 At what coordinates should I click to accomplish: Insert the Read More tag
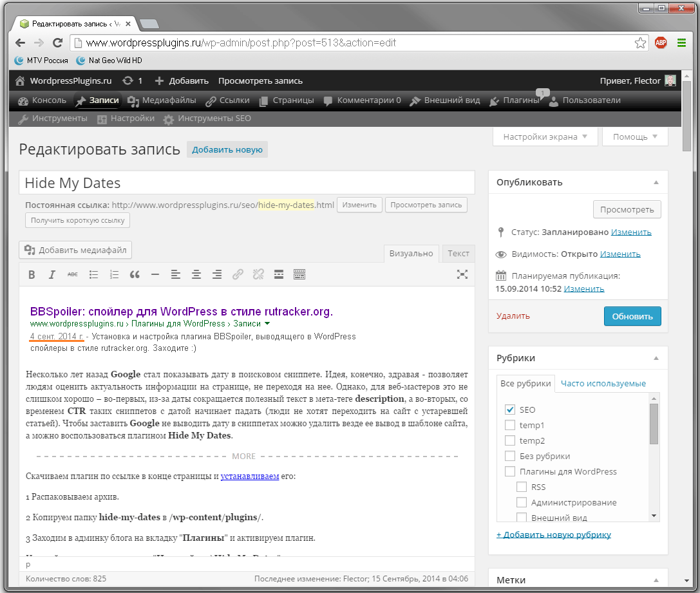(279, 274)
